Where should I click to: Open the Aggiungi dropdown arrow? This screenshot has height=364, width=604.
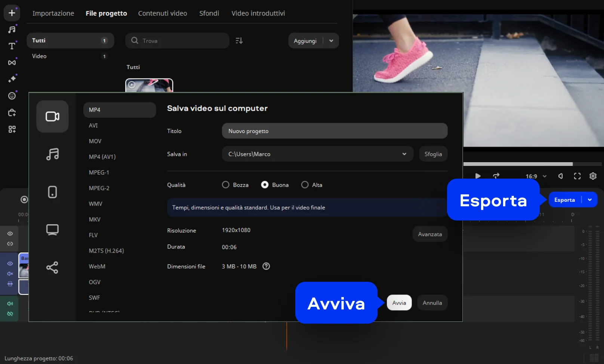point(331,41)
